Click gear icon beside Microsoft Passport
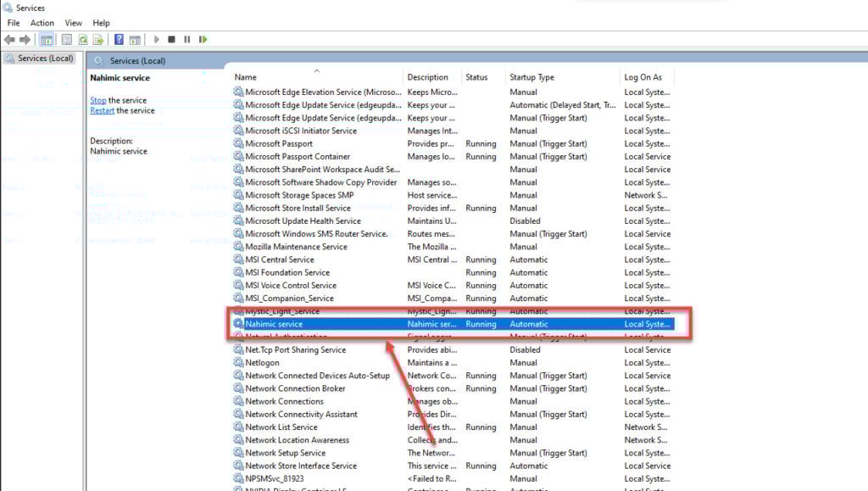868x491 pixels. [238, 143]
